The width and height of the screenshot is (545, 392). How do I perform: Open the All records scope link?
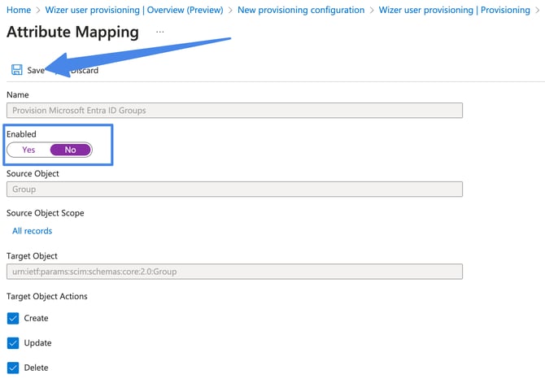pyautogui.click(x=32, y=231)
